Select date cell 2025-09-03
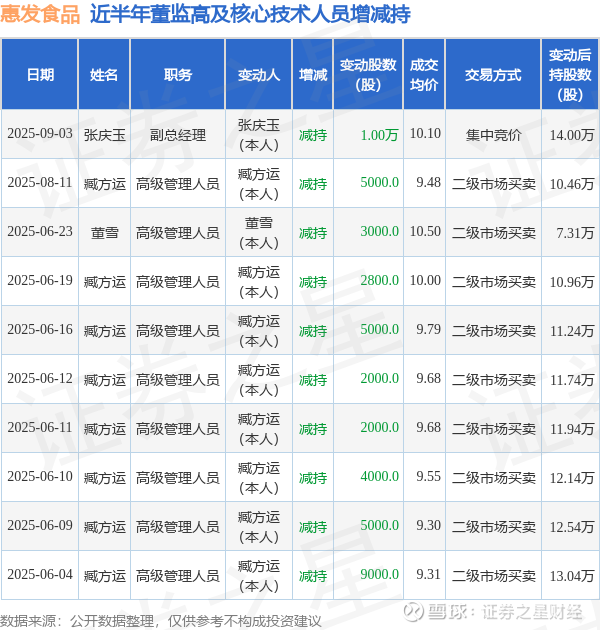This screenshot has height=630, width=600. tap(40, 134)
